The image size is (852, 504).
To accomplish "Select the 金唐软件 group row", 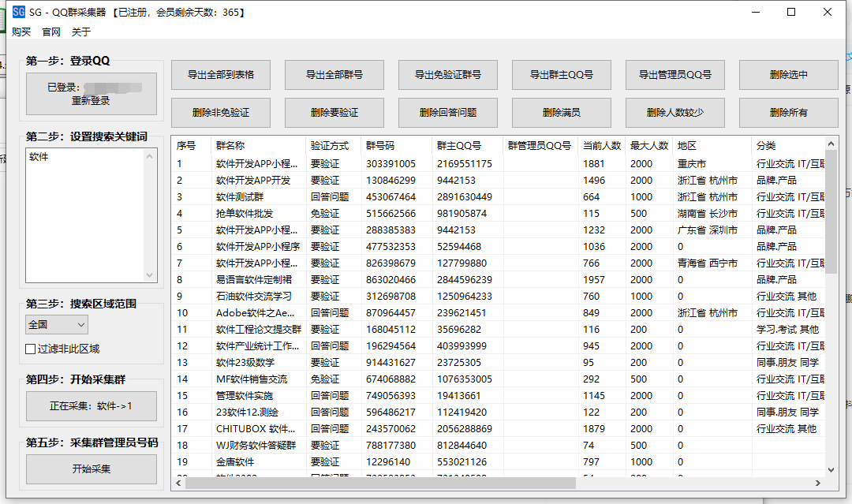I will (499, 462).
